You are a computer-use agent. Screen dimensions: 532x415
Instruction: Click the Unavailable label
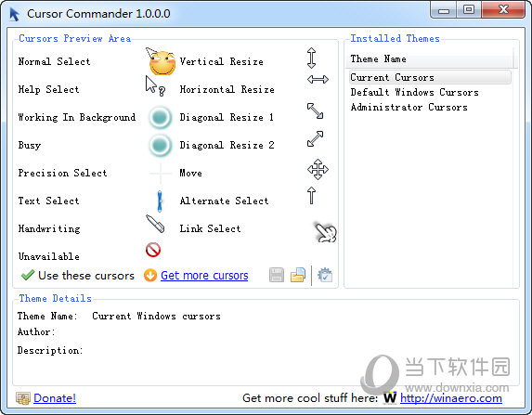click(49, 256)
